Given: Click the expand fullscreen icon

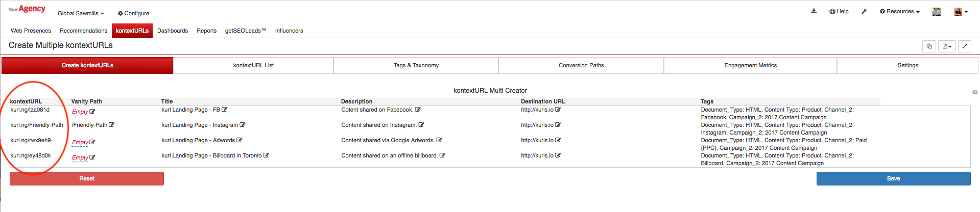Looking at the screenshot, I should (965, 46).
